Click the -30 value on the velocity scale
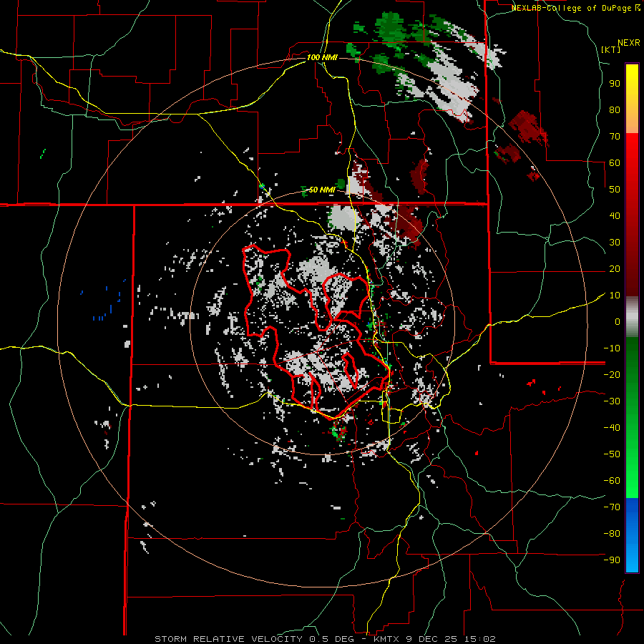This screenshot has width=644, height=644. point(612,401)
